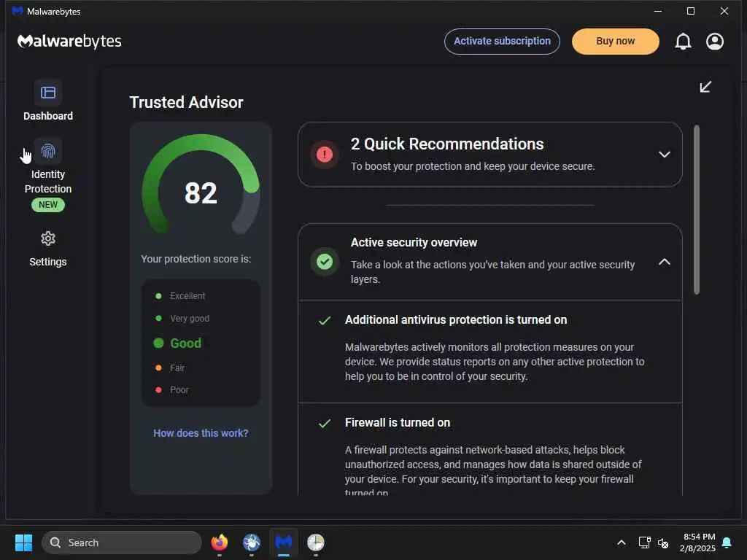Open the clock app taskbar icon
The width and height of the screenshot is (747, 560).
tap(315, 542)
